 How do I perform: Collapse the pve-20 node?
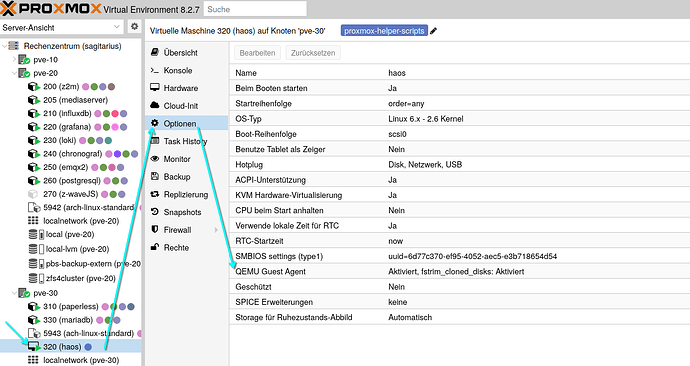point(14,73)
